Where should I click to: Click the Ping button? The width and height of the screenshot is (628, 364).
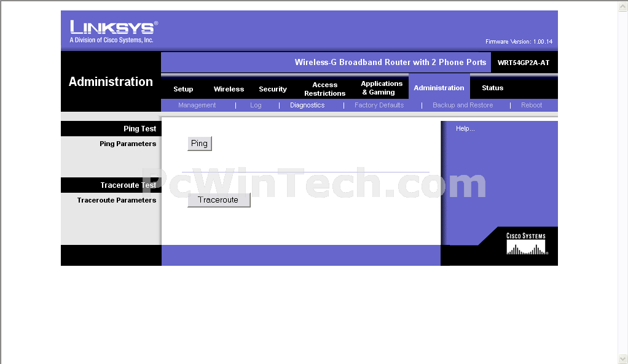200,144
